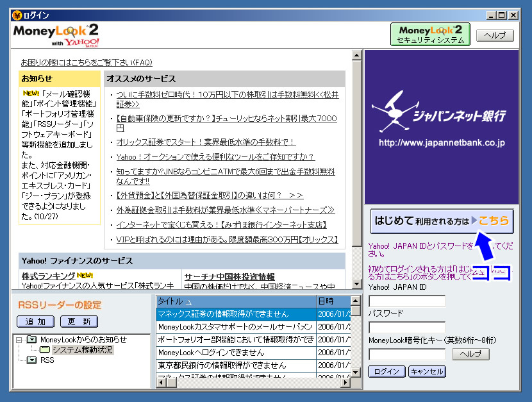This screenshot has height=402, width=532.
Task: Open the サーチナ中国株投資情報 link
Action: coord(229,277)
